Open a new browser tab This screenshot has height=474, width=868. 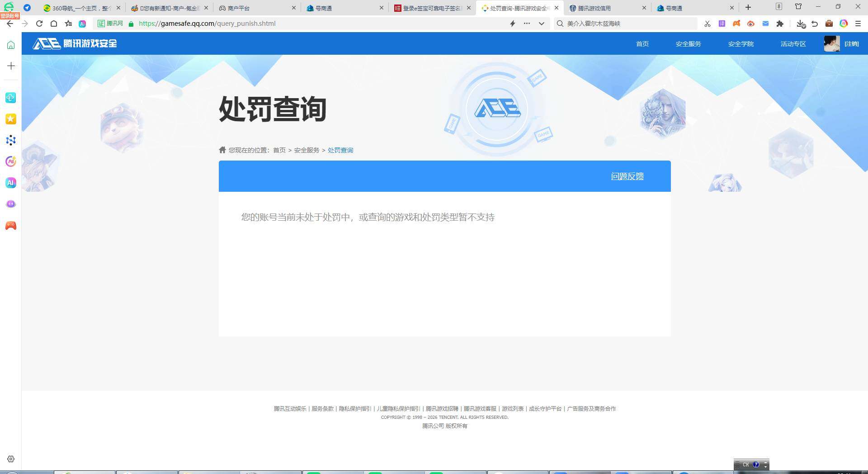click(748, 7)
